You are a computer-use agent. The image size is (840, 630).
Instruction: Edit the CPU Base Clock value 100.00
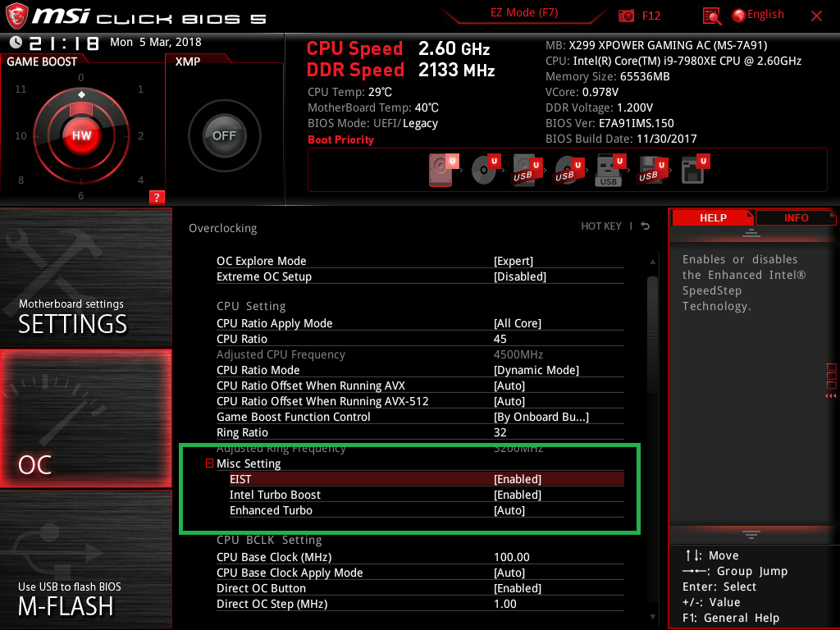[512, 557]
